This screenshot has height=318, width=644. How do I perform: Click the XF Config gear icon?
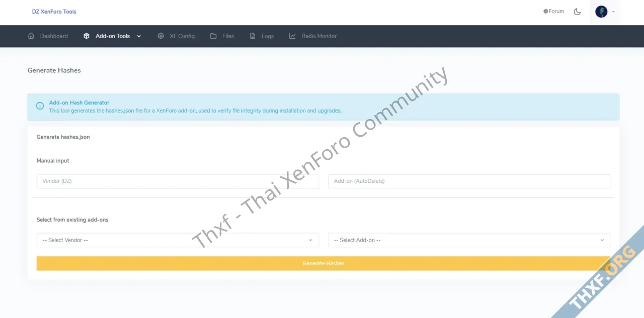(x=160, y=36)
